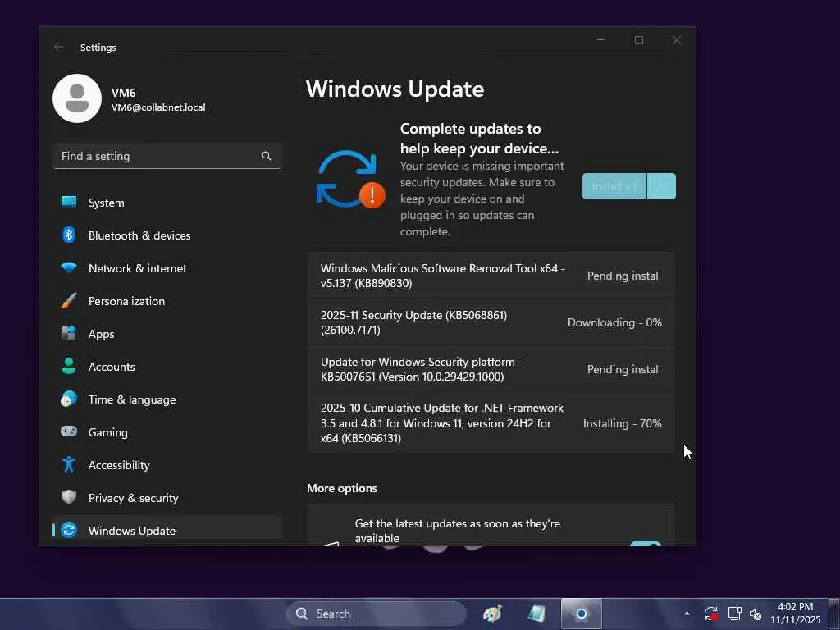Open Gaming label in sidebar
Screen dimensions: 840x630
coord(107,432)
